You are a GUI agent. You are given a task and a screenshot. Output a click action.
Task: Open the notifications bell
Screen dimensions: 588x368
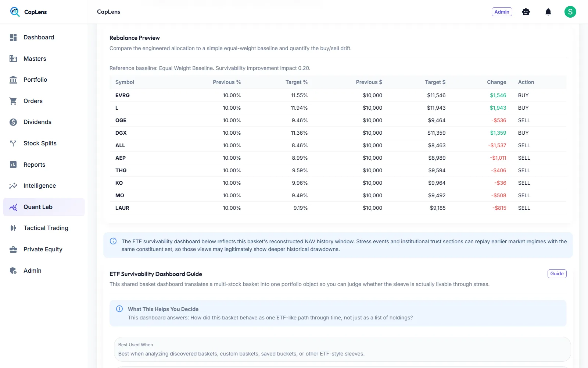tap(548, 12)
